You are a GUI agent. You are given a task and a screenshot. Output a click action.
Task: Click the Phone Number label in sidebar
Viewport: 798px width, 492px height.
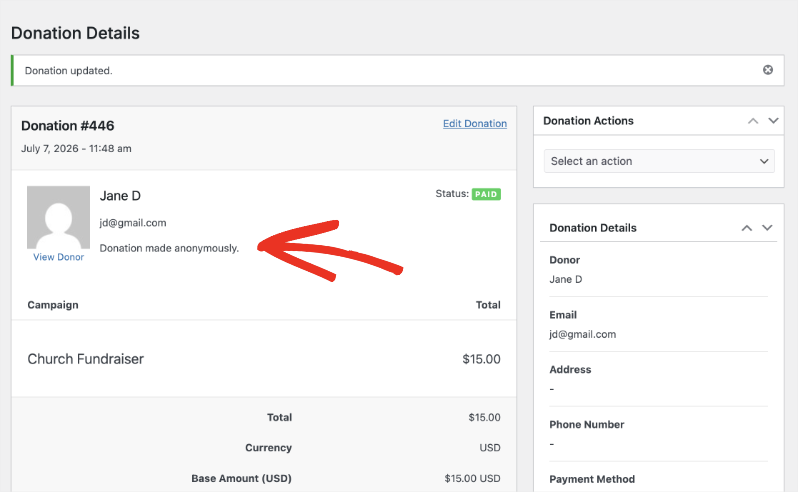click(586, 425)
